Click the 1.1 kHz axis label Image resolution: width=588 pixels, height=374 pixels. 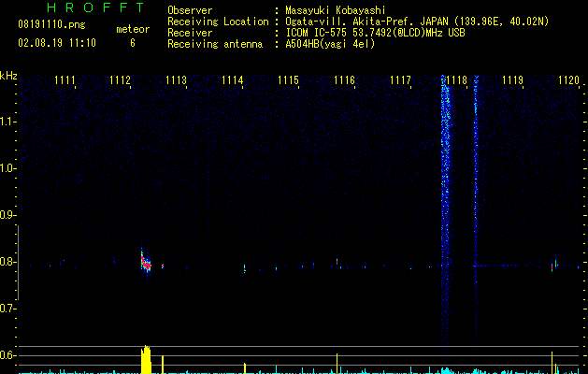tap(7, 122)
